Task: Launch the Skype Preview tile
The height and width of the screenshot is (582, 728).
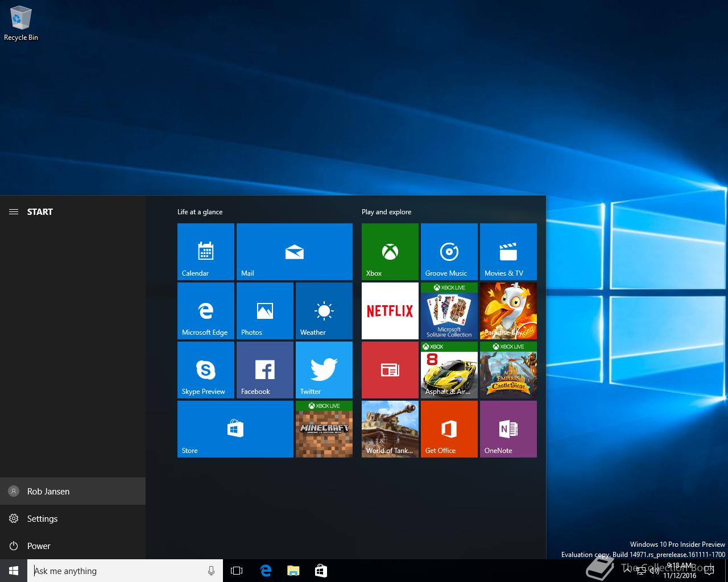Action: [206, 370]
